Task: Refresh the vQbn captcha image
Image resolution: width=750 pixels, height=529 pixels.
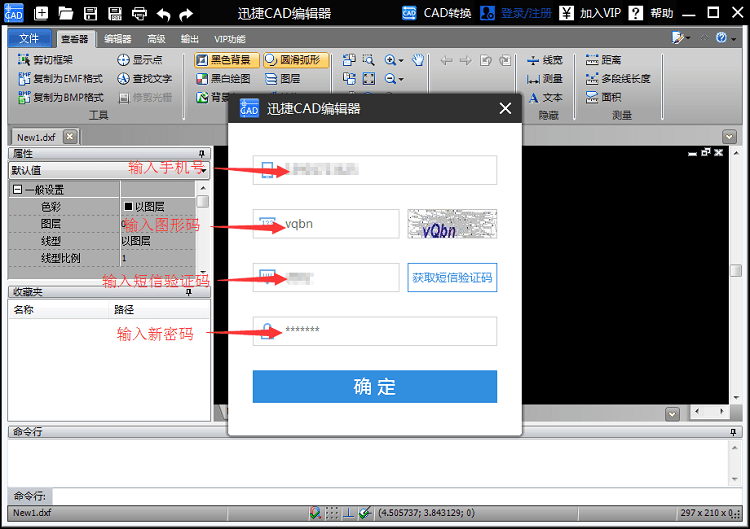Action: (452, 224)
